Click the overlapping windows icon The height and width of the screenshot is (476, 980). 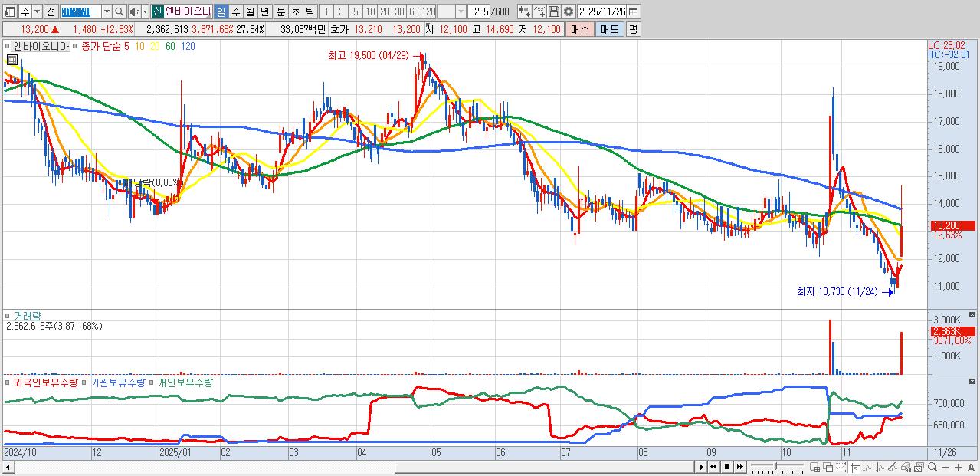[828, 468]
